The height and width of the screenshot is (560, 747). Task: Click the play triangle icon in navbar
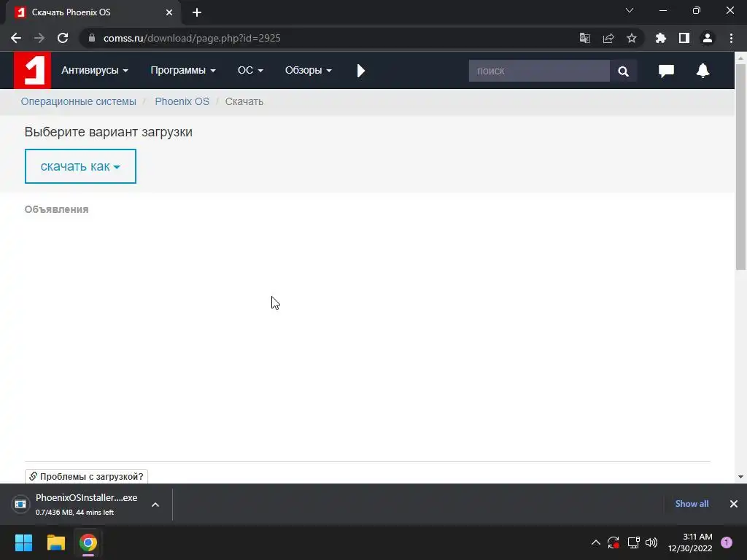(360, 71)
